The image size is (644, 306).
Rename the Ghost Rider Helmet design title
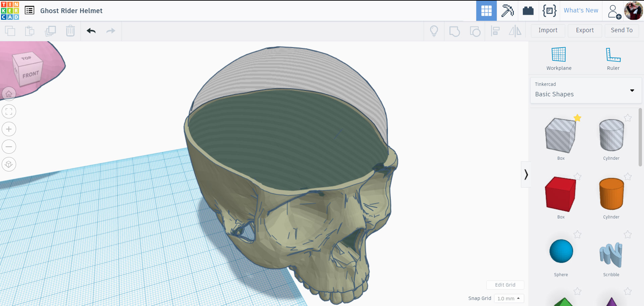tap(71, 11)
